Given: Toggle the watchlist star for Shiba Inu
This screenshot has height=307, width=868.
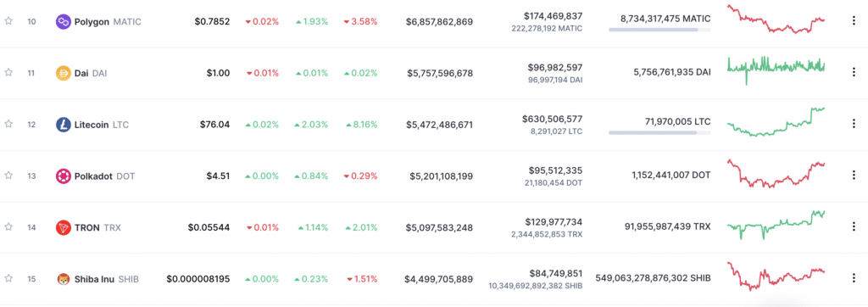Looking at the screenshot, I should [x=8, y=277].
